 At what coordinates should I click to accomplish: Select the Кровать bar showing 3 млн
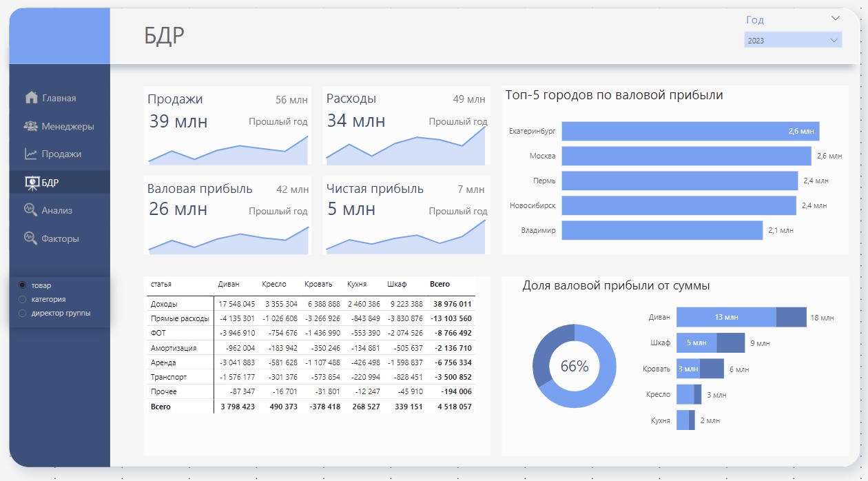(688, 369)
